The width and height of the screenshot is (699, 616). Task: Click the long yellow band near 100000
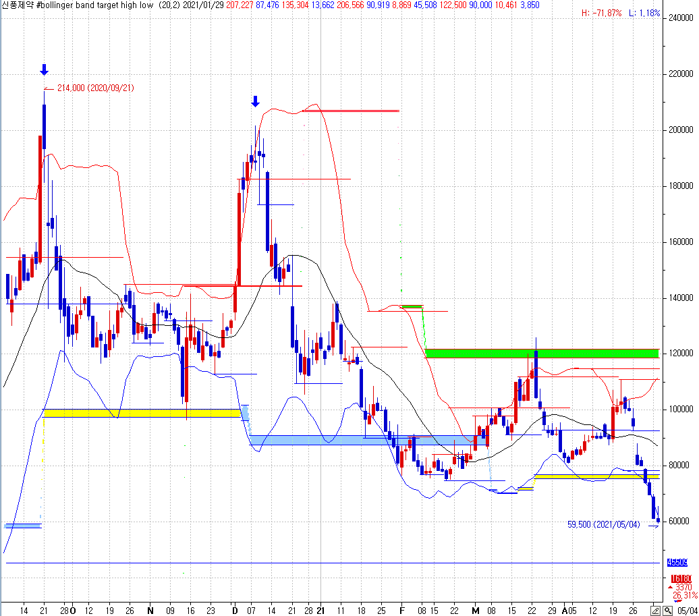point(142,413)
